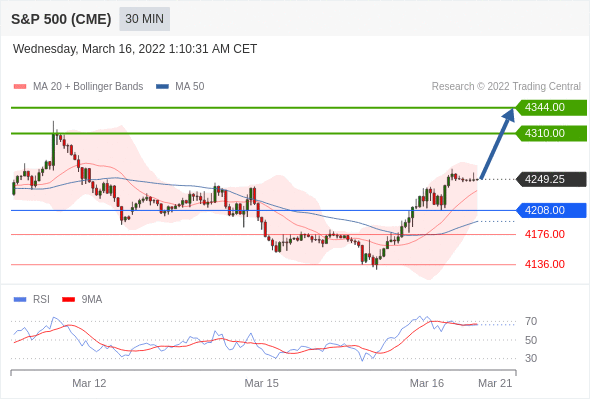
Task: Click the RSI 30 axis value
Action: [531, 358]
